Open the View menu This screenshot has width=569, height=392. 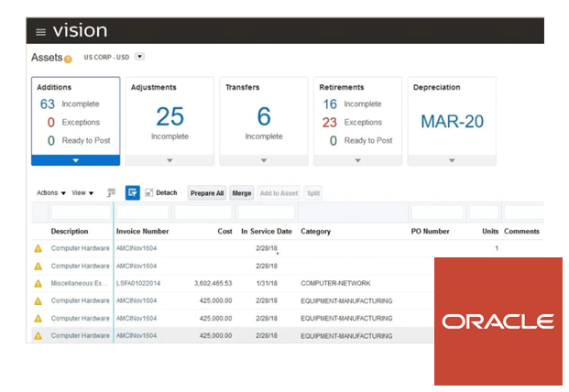pos(82,193)
